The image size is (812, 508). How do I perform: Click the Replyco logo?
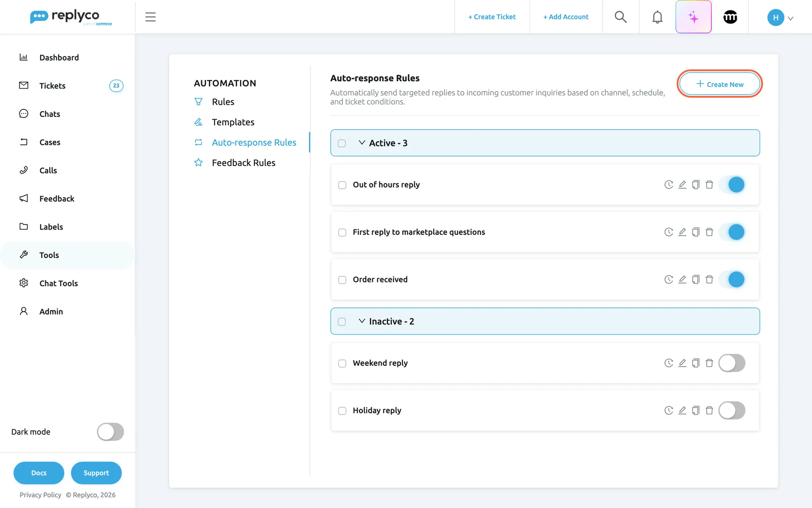(x=71, y=17)
